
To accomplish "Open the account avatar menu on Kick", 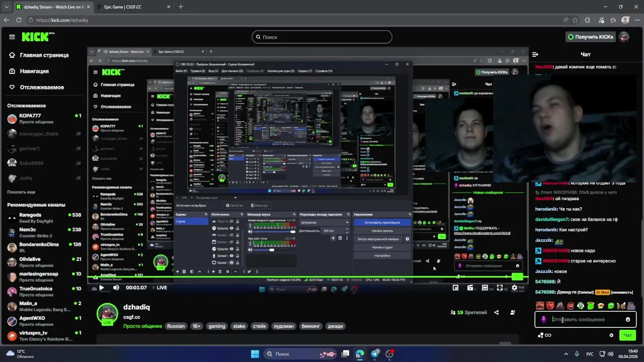I will [x=624, y=37].
